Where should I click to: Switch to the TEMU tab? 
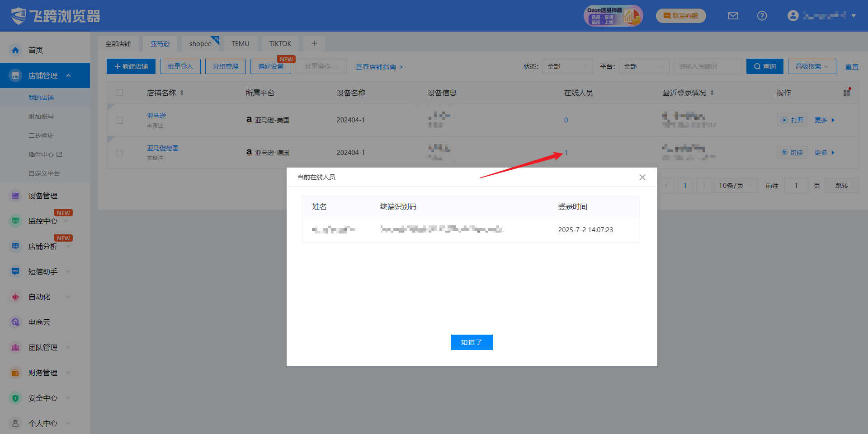pos(240,44)
